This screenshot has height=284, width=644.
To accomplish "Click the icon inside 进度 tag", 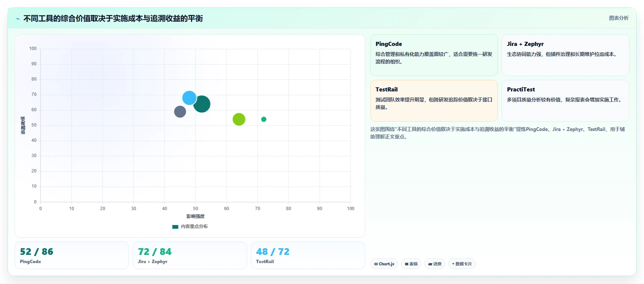I will tap(430, 264).
